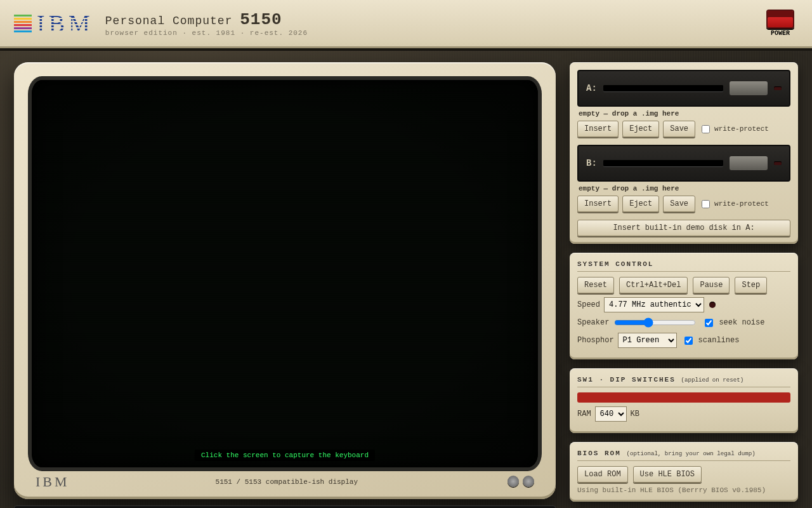The image size is (812, 508).
Task: Click the speed indicator LED dot
Action: point(712,305)
